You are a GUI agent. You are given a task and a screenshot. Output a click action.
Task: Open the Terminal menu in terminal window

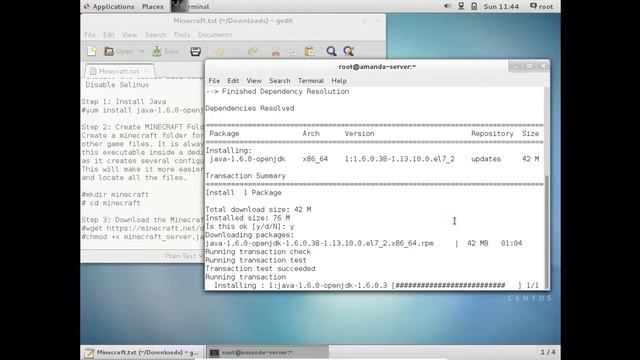click(311, 81)
